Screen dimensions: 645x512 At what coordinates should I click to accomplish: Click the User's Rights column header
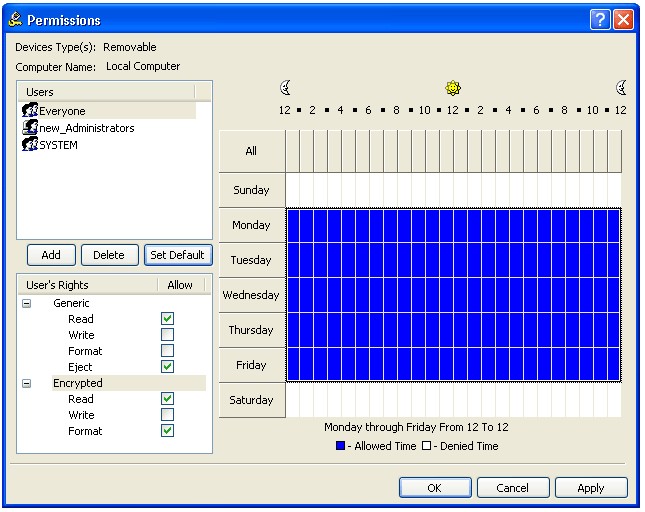[88, 285]
